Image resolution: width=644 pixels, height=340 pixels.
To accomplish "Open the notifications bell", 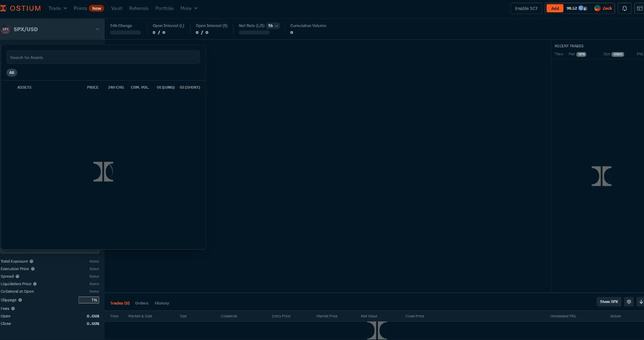I will (x=624, y=8).
